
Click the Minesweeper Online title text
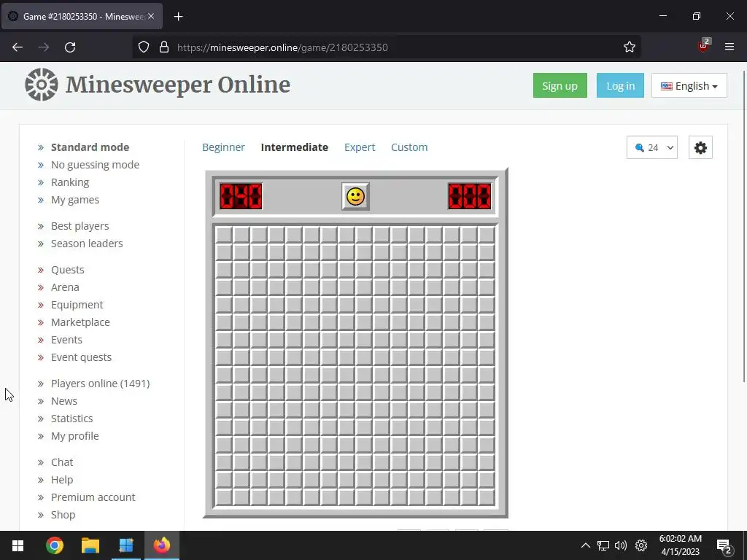pyautogui.click(x=178, y=85)
